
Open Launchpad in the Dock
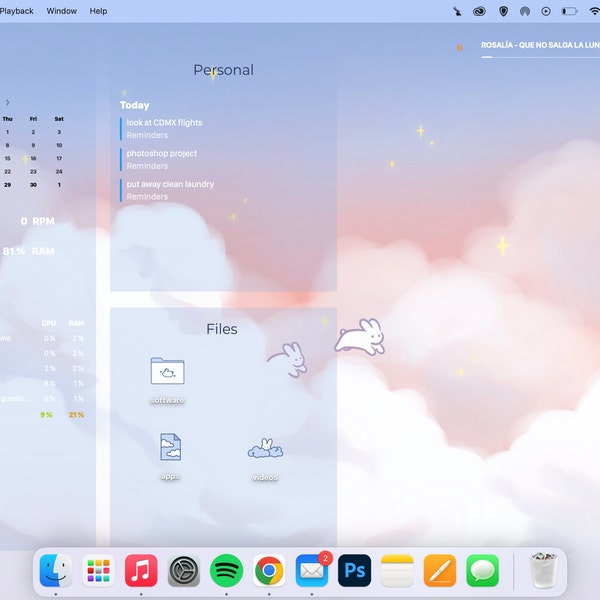pyautogui.click(x=98, y=571)
